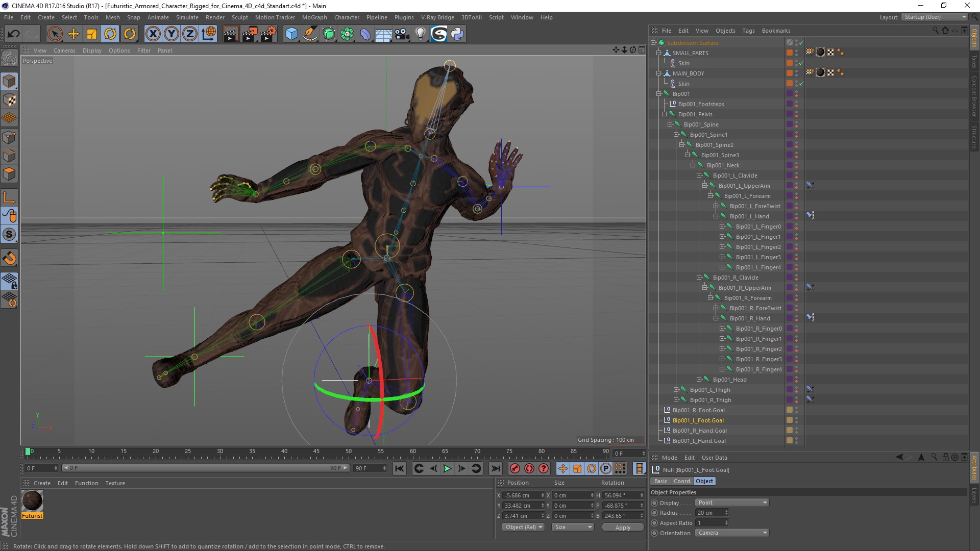Open attribute manager User Data menu
The width and height of the screenshot is (980, 551).
(714, 458)
